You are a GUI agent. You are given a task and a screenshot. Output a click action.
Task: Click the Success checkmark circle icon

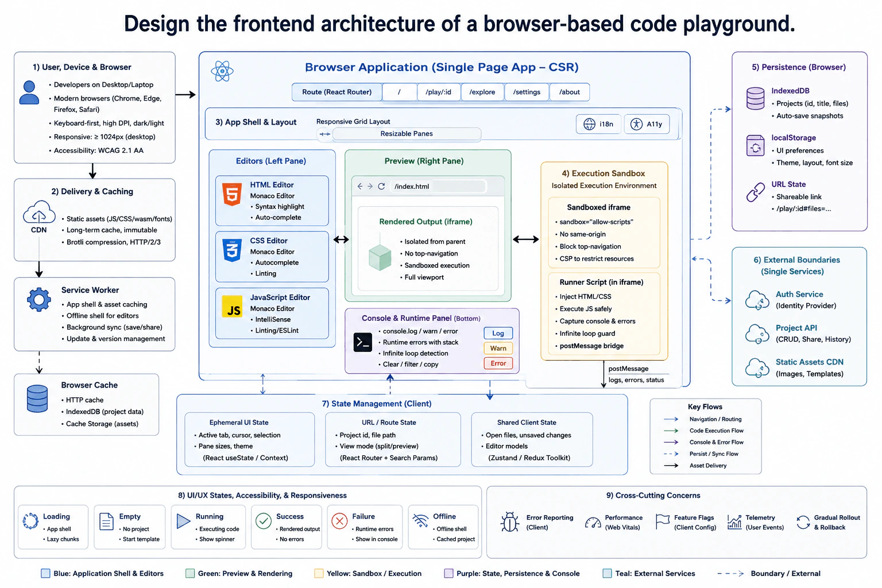[x=264, y=521]
